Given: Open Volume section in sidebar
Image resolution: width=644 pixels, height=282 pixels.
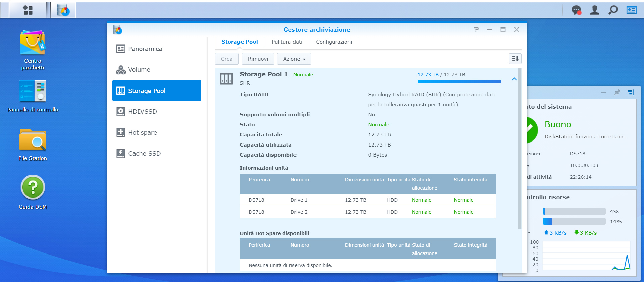Looking at the screenshot, I should point(157,70).
